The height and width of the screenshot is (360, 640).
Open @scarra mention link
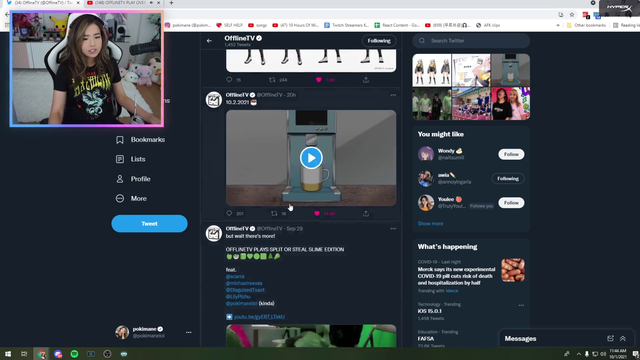point(235,276)
